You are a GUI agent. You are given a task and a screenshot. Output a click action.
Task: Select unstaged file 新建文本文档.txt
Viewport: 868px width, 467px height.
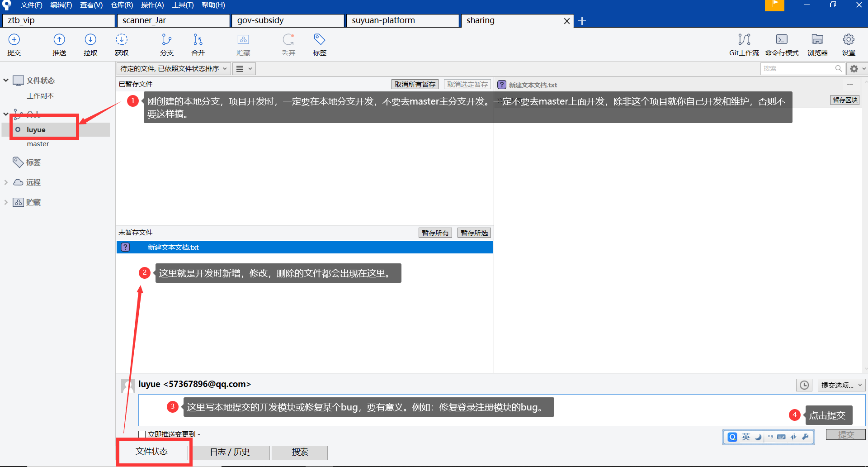(x=305, y=247)
